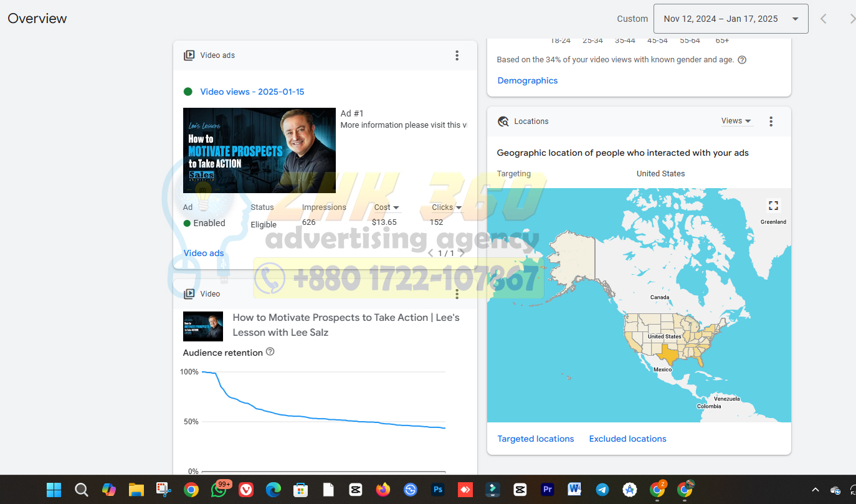Open the Video ads card options menu
The image size is (856, 504).
click(x=457, y=55)
